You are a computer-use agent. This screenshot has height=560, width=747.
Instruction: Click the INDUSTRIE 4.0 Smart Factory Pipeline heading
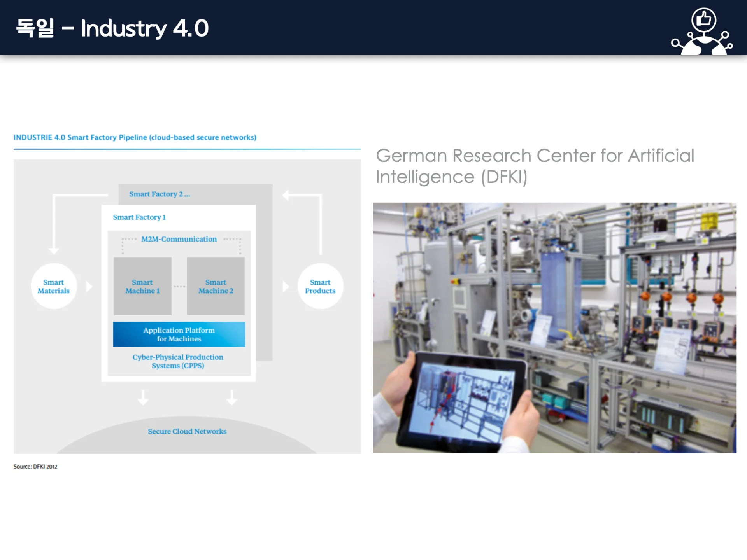pos(135,137)
